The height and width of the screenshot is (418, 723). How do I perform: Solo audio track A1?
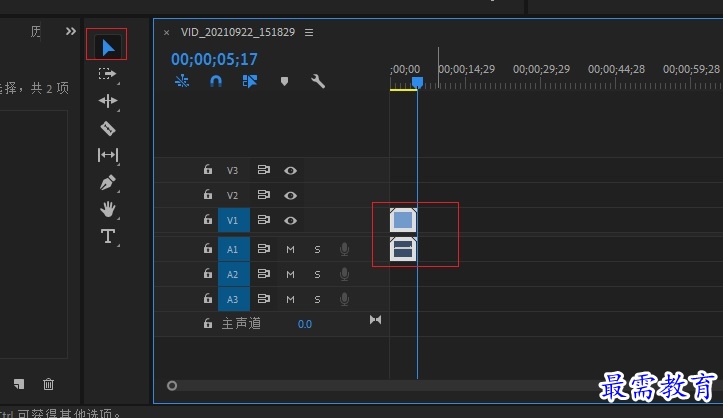point(317,249)
